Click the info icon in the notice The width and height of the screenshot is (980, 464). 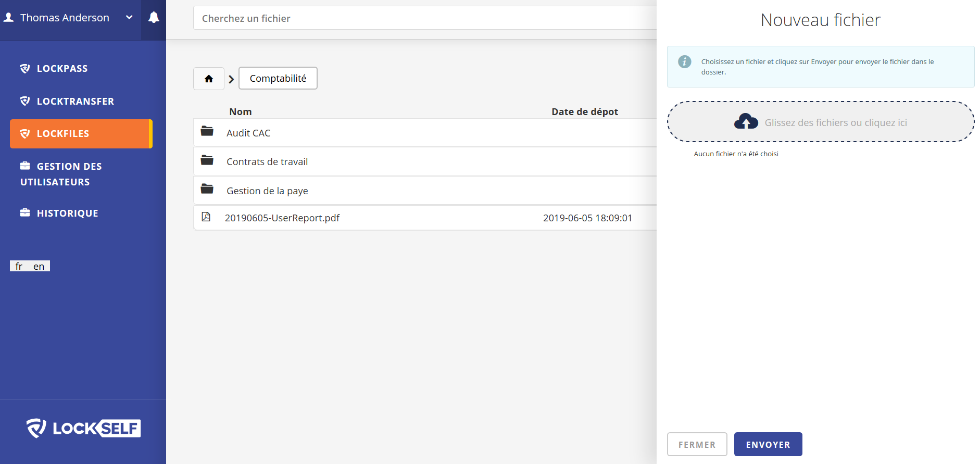[x=685, y=61]
